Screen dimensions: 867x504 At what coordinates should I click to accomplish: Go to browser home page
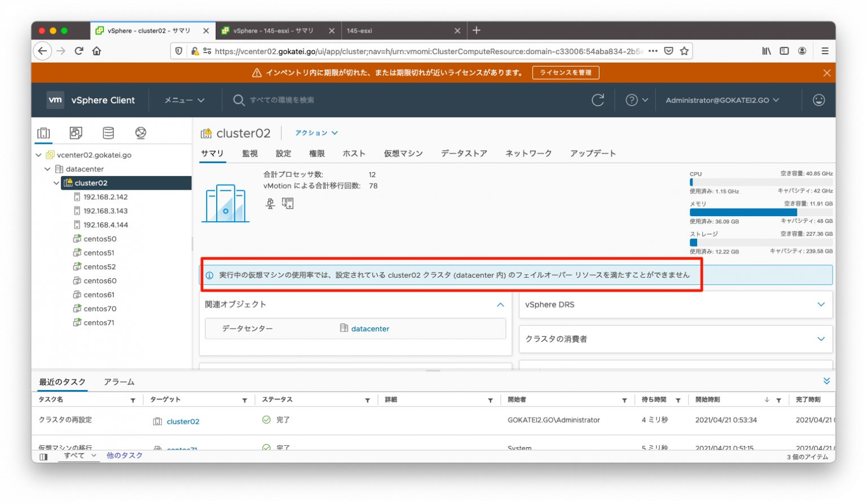pos(97,51)
